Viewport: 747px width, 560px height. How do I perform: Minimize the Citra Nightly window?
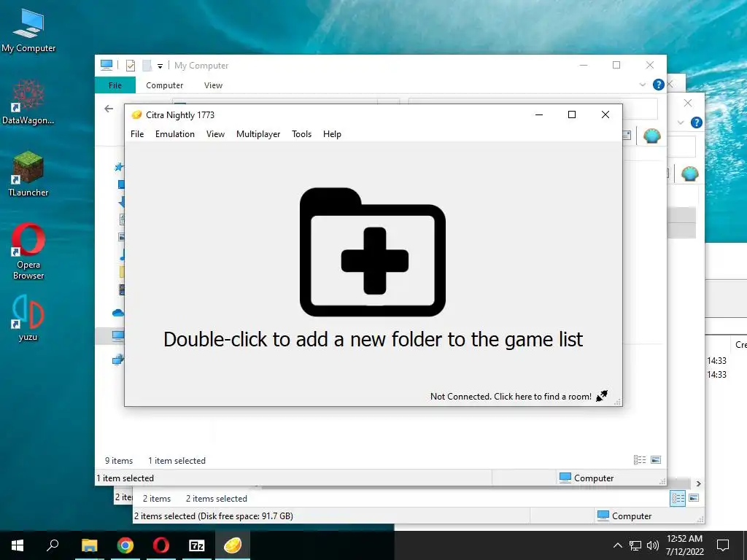pos(539,114)
